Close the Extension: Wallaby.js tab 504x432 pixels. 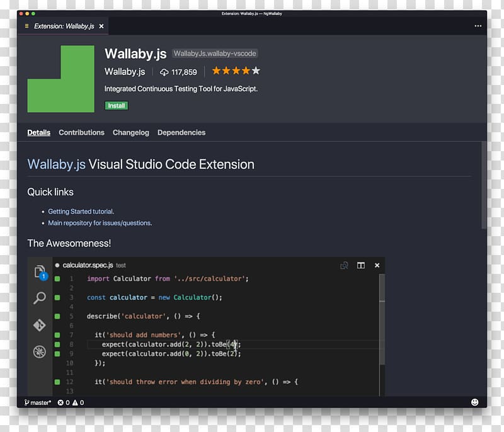point(101,26)
